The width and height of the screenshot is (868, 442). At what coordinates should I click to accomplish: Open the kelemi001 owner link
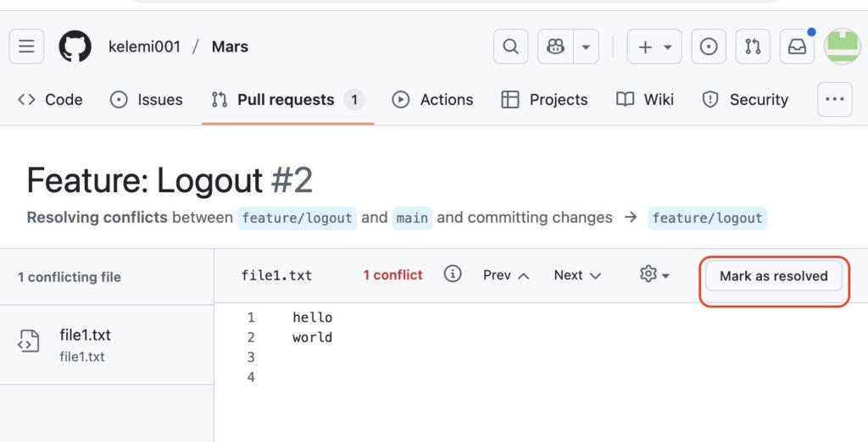click(144, 47)
